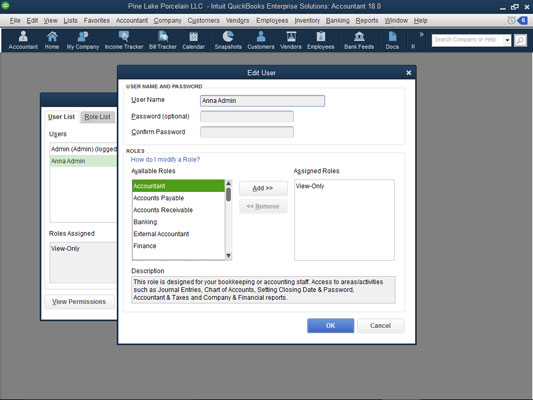Switch to Role List tab
The height and width of the screenshot is (400, 533).
97,117
